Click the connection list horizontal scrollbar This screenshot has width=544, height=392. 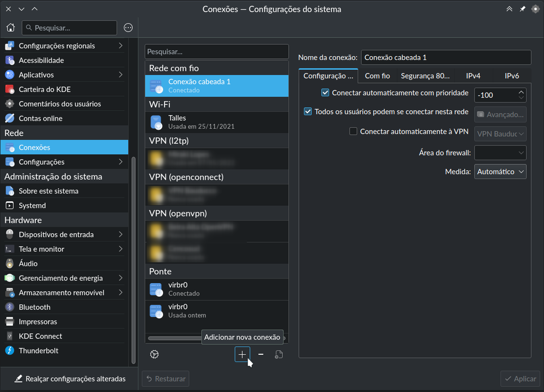tap(175, 338)
